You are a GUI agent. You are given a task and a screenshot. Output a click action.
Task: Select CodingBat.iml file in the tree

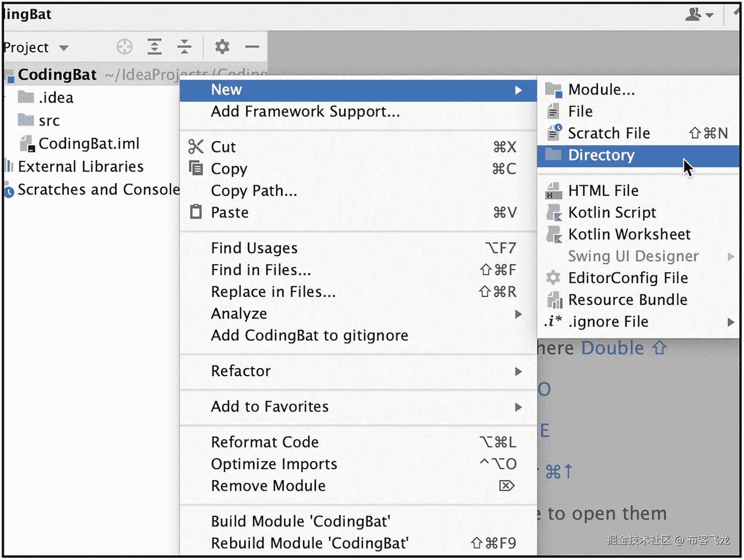[x=88, y=144]
